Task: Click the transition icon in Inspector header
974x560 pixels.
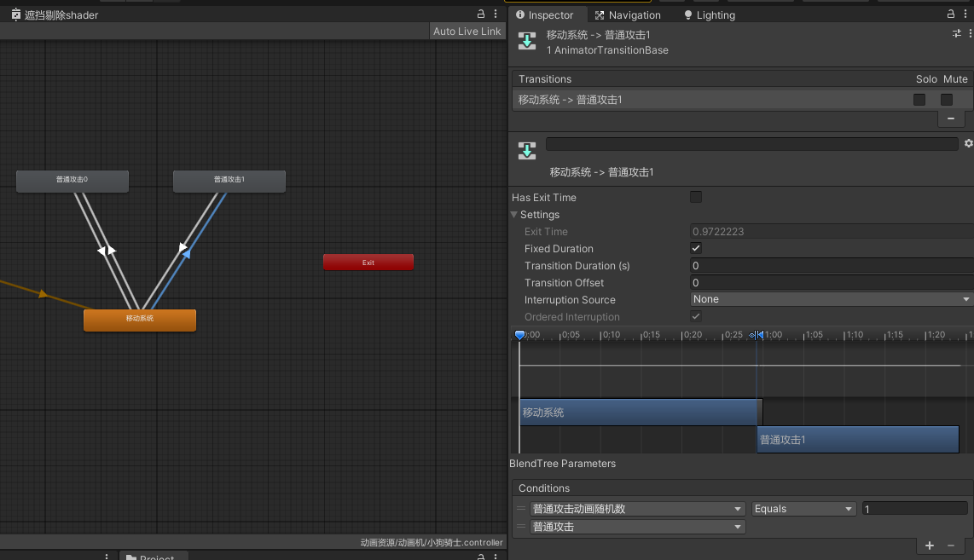Action: pyautogui.click(x=527, y=42)
